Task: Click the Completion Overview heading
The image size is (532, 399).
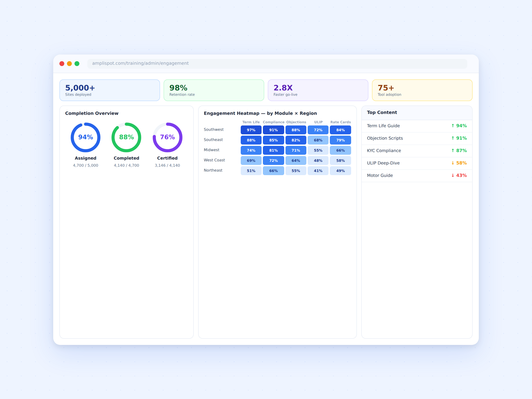Action: tap(92, 113)
